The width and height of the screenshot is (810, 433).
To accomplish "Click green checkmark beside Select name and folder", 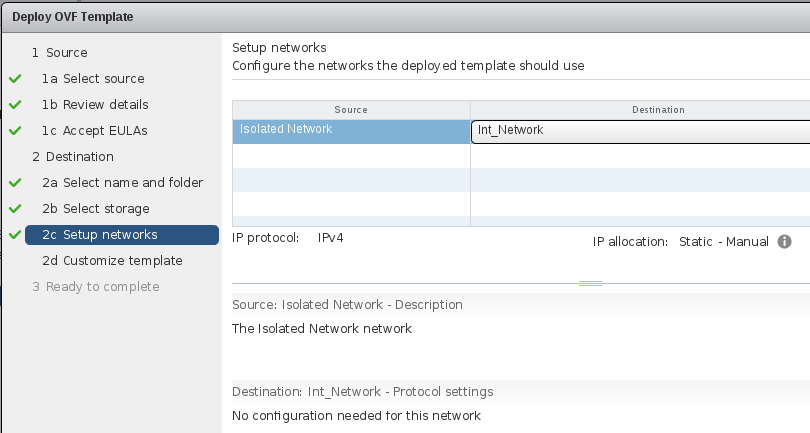I will 15,182.
